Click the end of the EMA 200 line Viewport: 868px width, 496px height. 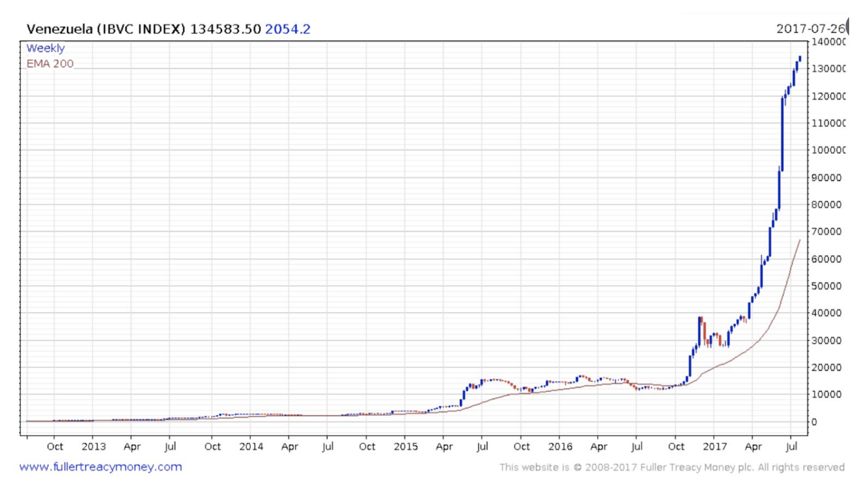pyautogui.click(x=799, y=241)
